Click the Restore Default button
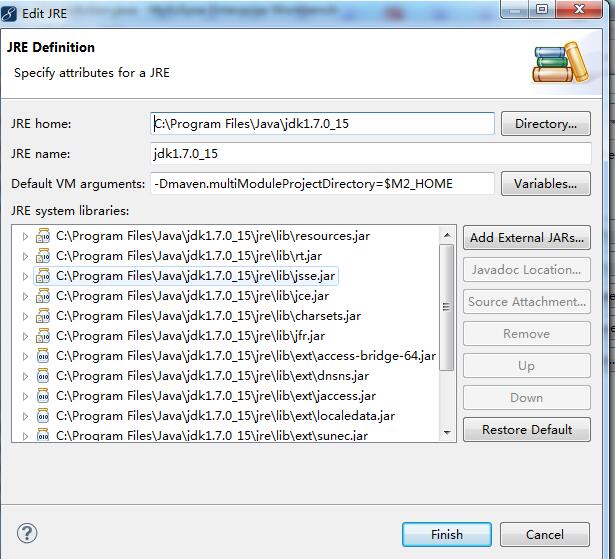The width and height of the screenshot is (615, 559). (527, 430)
